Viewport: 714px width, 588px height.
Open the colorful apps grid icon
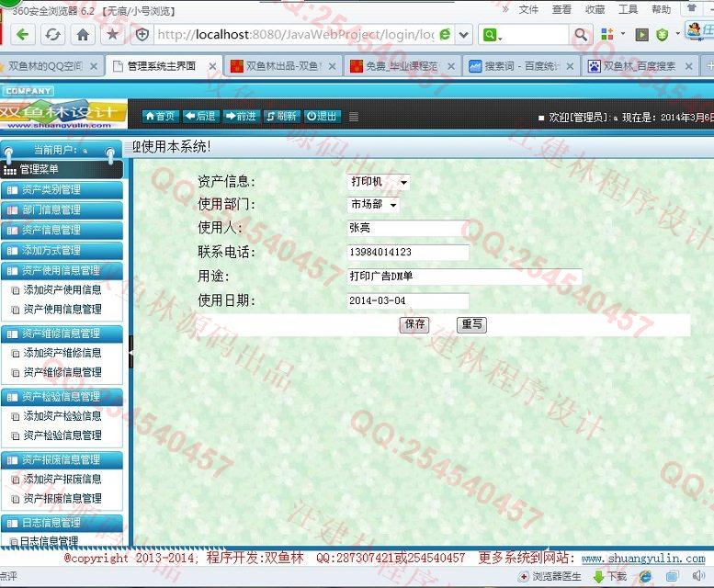click(607, 34)
